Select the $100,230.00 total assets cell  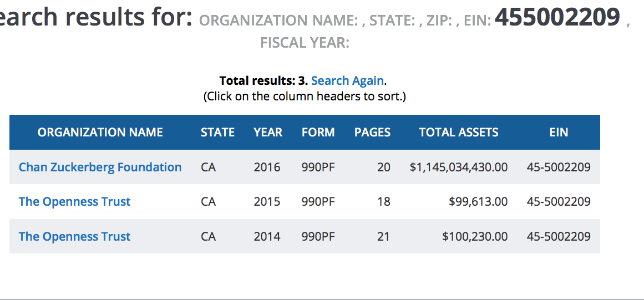(474, 236)
